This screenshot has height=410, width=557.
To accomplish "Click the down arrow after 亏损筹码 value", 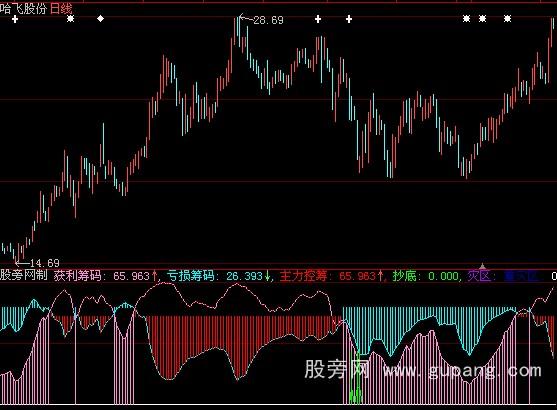I will point(267,275).
